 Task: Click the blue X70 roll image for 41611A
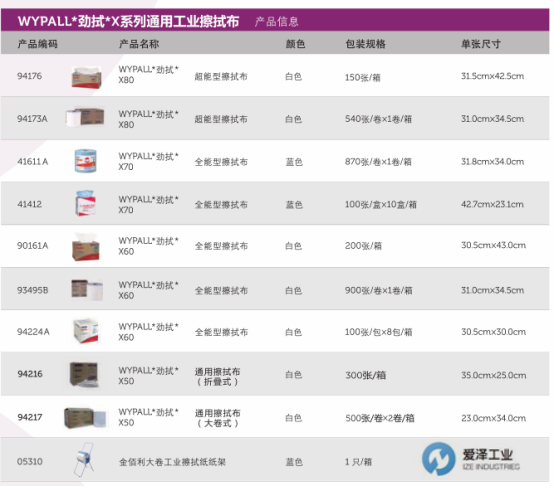(85, 160)
